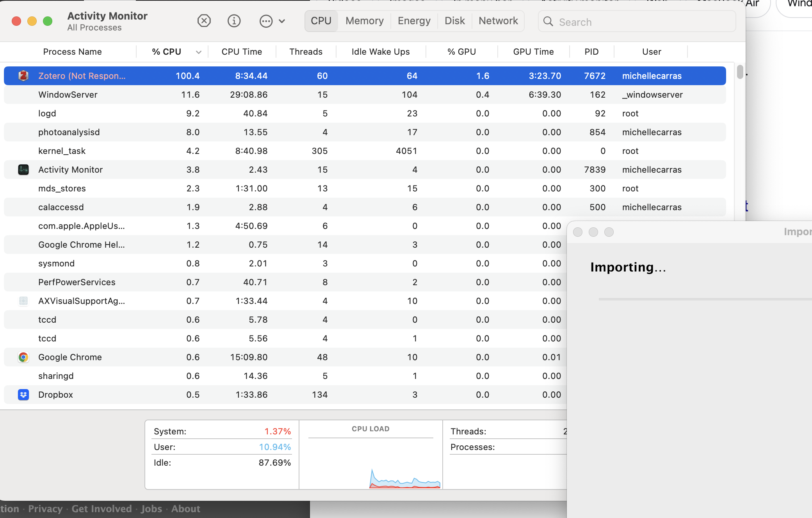Viewport: 812px width, 518px height.
Task: Click the About link in page footer
Action: (185, 509)
